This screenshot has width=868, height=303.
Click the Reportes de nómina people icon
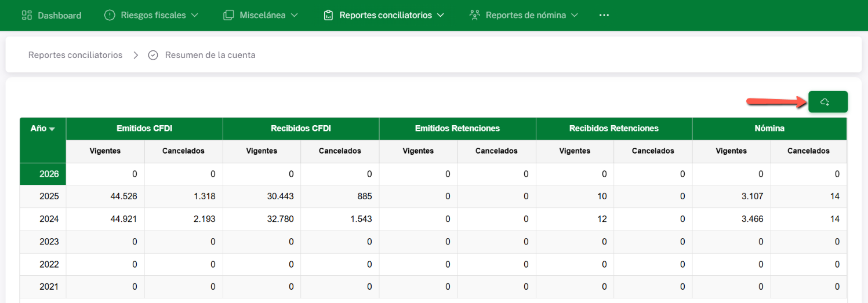(x=475, y=15)
